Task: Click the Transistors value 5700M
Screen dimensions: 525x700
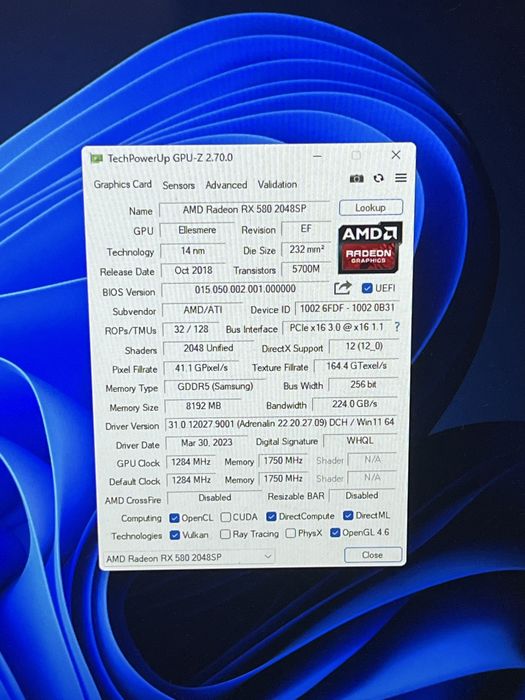Action: click(x=306, y=269)
